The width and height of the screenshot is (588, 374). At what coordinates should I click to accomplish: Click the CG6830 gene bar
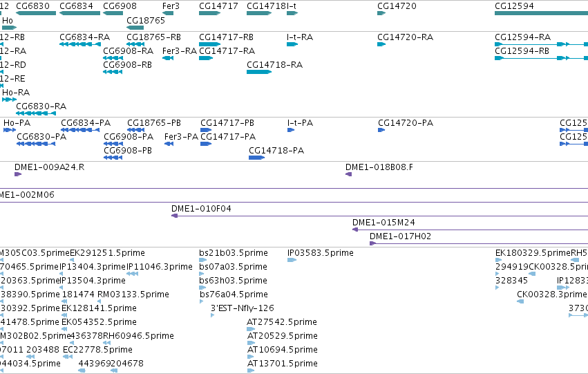(x=36, y=13)
